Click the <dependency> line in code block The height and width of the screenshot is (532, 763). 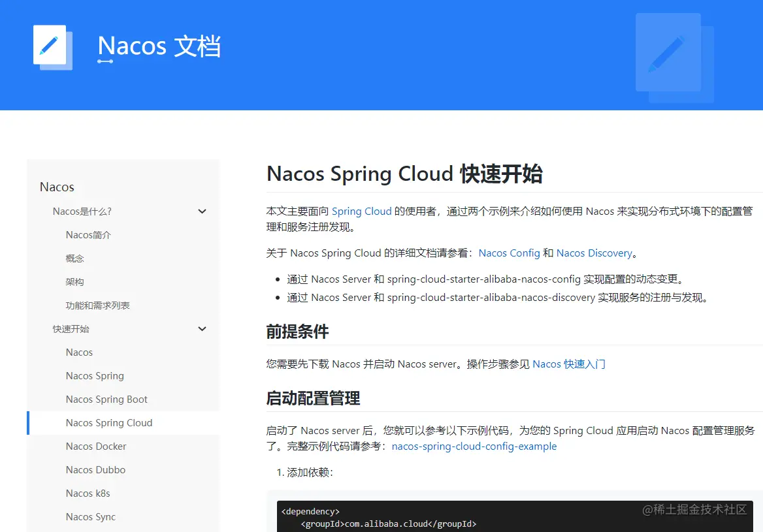pyautogui.click(x=310, y=511)
